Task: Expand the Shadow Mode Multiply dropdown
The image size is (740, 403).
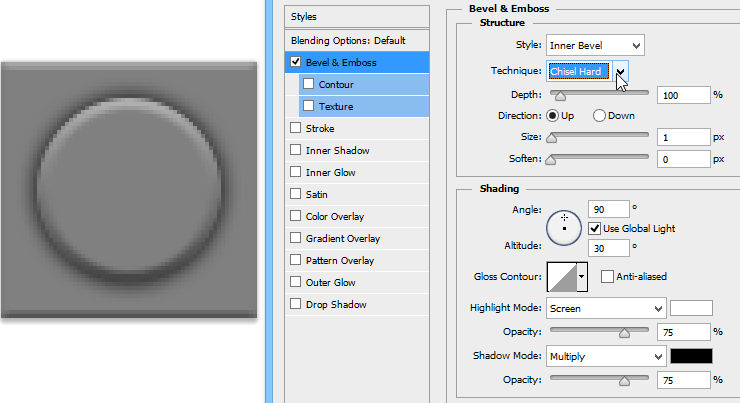Action: click(x=605, y=356)
